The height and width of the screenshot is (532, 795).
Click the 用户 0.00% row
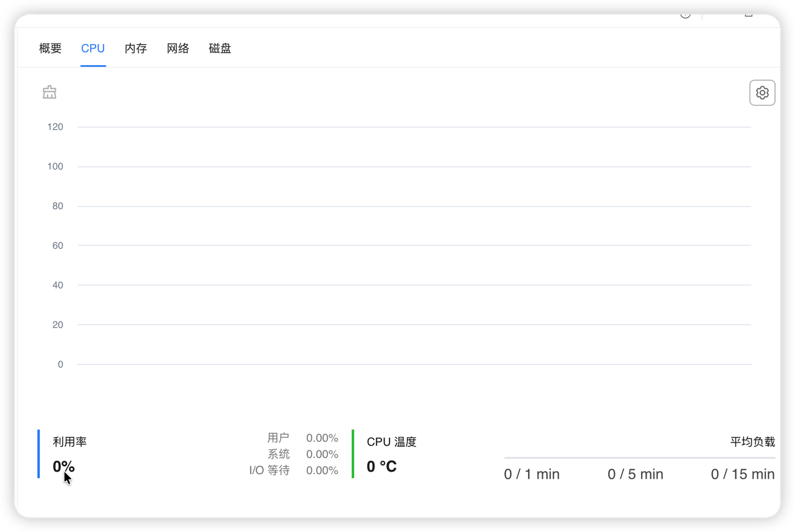(x=303, y=438)
